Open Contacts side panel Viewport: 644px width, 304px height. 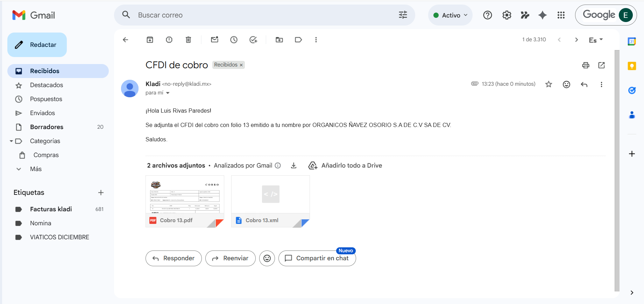(x=632, y=115)
